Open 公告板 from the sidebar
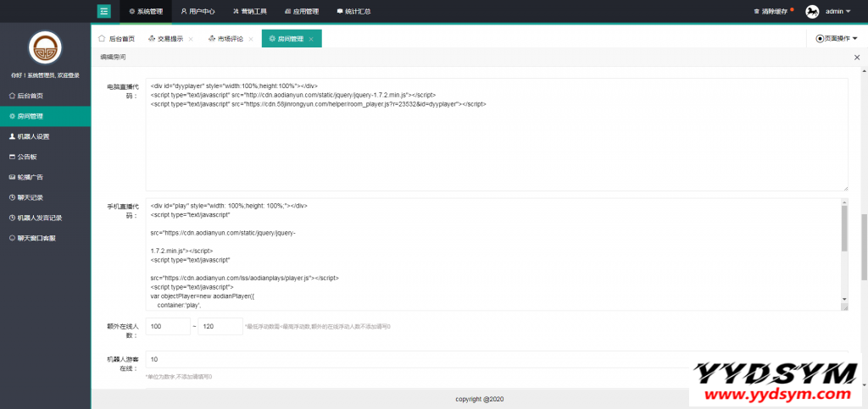This screenshot has height=409, width=868. (29, 157)
